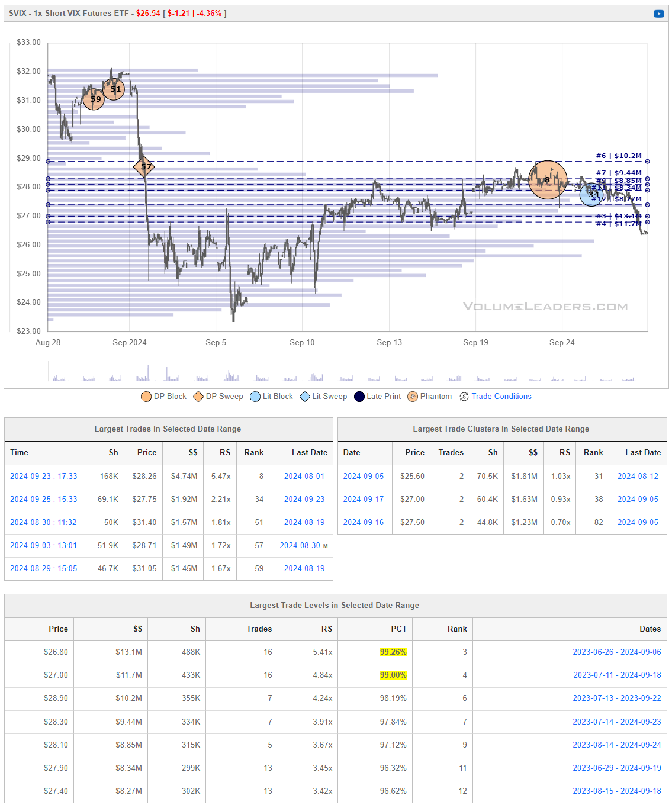The image size is (672, 808).
Task: Click the Trade Conditions icon
Action: pyautogui.click(x=464, y=397)
